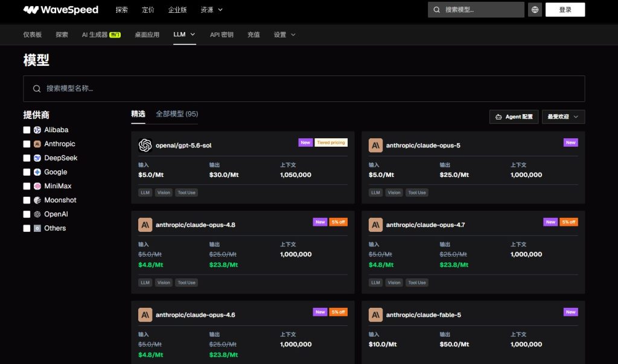Open AI 生成器 in sub navigation

pyautogui.click(x=101, y=34)
